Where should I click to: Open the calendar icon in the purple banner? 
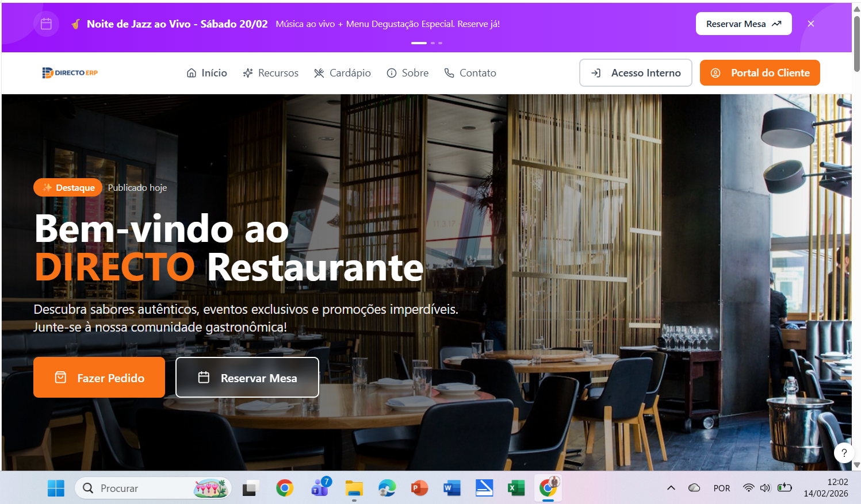pyautogui.click(x=46, y=24)
